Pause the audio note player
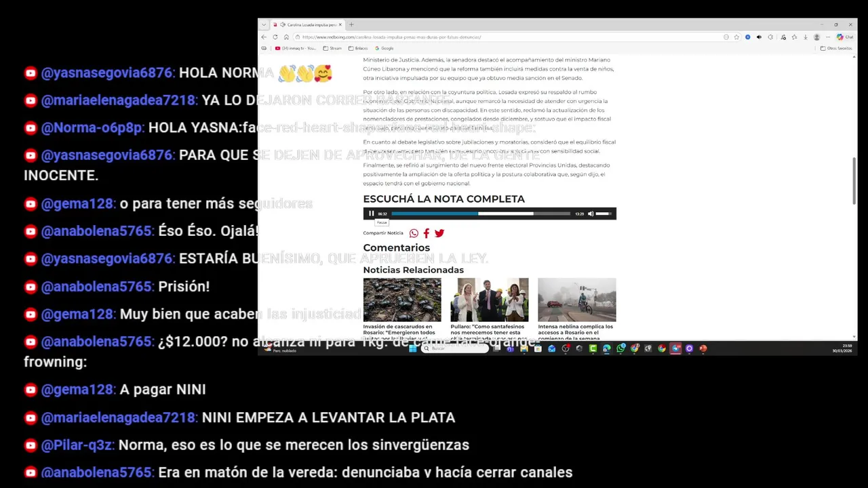 click(371, 213)
